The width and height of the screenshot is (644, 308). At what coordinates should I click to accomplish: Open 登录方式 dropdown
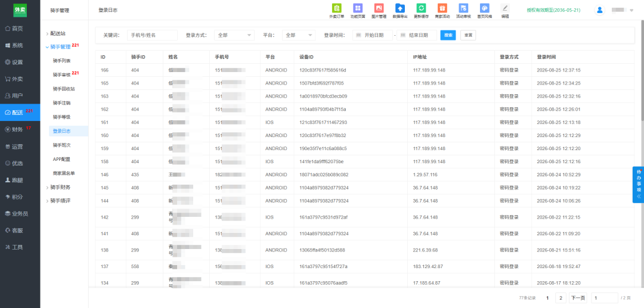click(x=234, y=35)
